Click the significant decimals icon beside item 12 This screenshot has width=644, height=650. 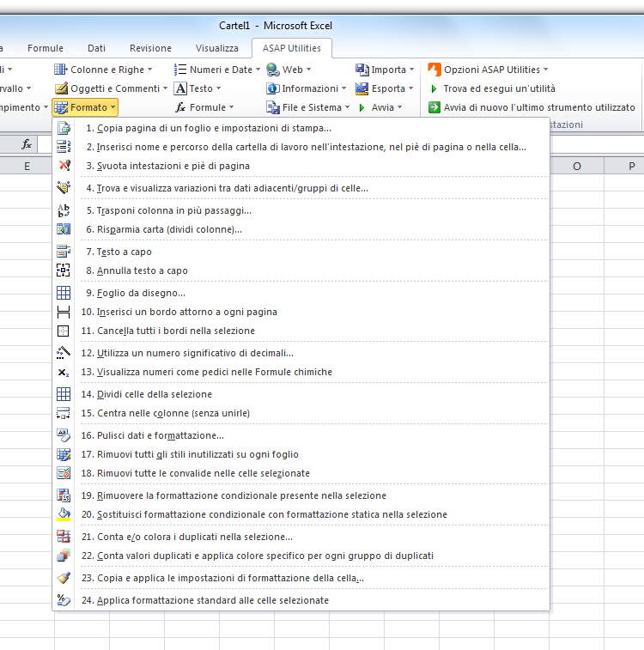[64, 353]
